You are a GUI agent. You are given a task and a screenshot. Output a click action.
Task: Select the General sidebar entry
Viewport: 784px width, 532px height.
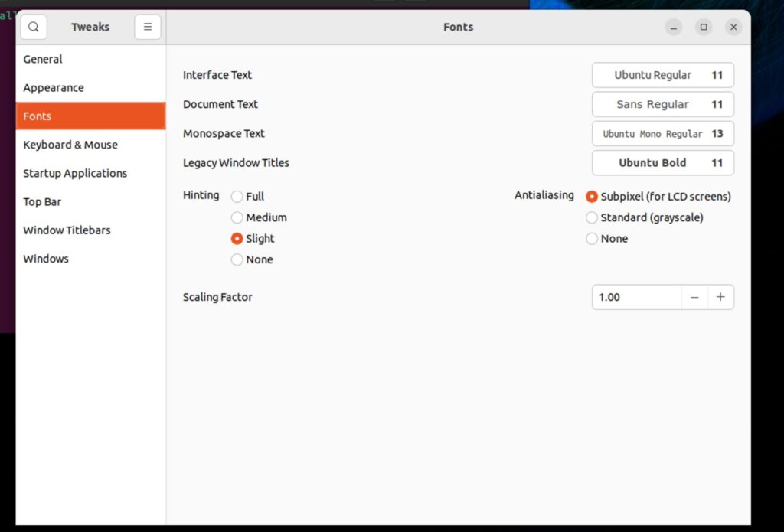click(x=43, y=59)
